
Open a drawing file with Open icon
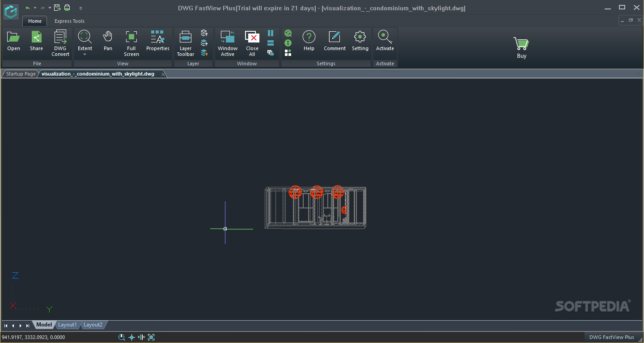(14, 41)
